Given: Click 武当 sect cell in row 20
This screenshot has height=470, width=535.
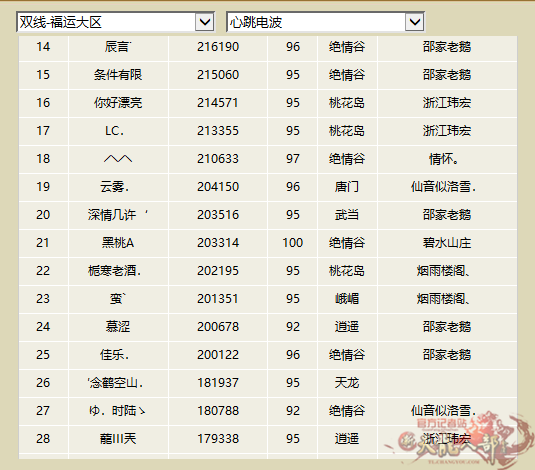Looking at the screenshot, I should 347,215.
